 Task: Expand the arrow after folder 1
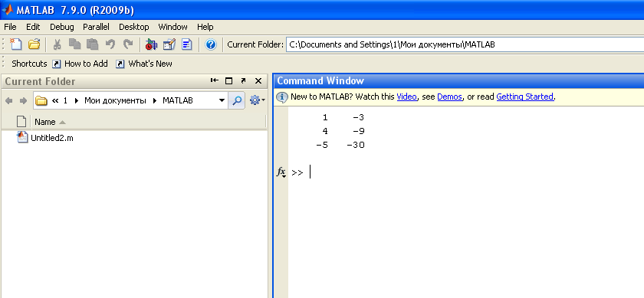pos(77,100)
